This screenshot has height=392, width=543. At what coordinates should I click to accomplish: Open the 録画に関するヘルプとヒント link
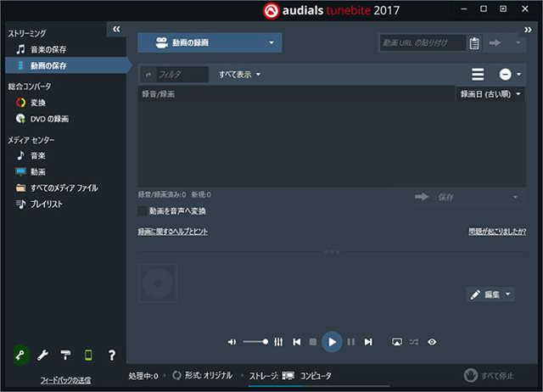[x=173, y=232]
